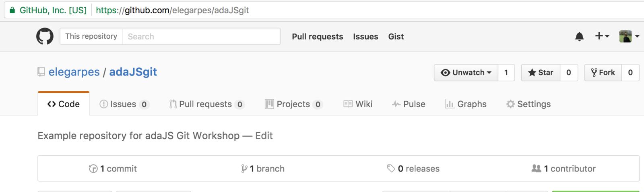Star the adaJSgit repository
This screenshot has height=192, width=644.
541,73
